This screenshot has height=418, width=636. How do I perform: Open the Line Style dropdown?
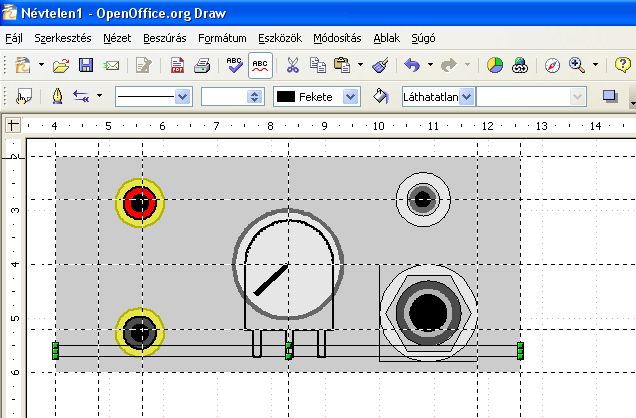(x=183, y=97)
